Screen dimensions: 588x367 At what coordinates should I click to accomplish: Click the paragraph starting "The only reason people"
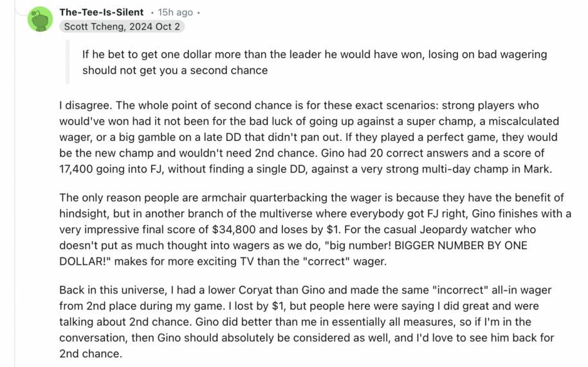(x=315, y=229)
